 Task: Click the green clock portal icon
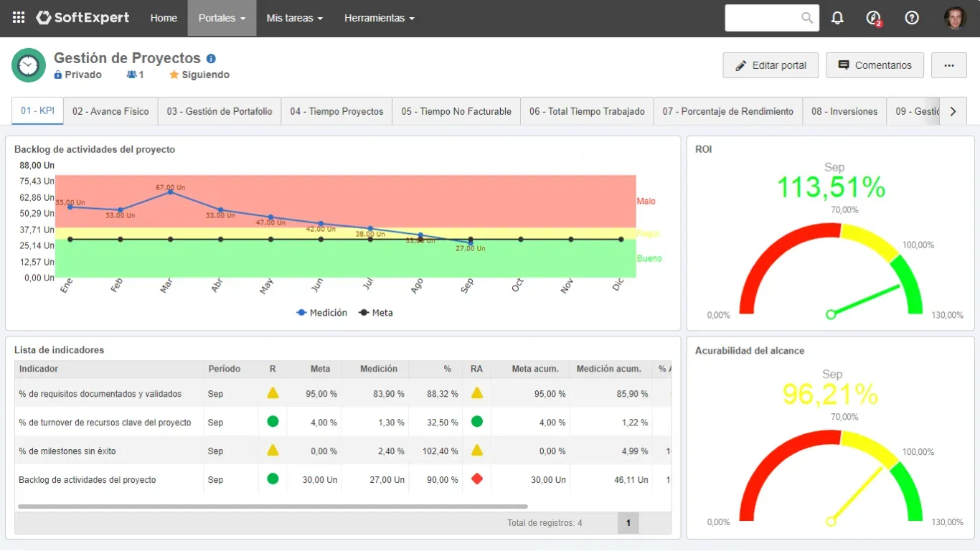click(29, 65)
